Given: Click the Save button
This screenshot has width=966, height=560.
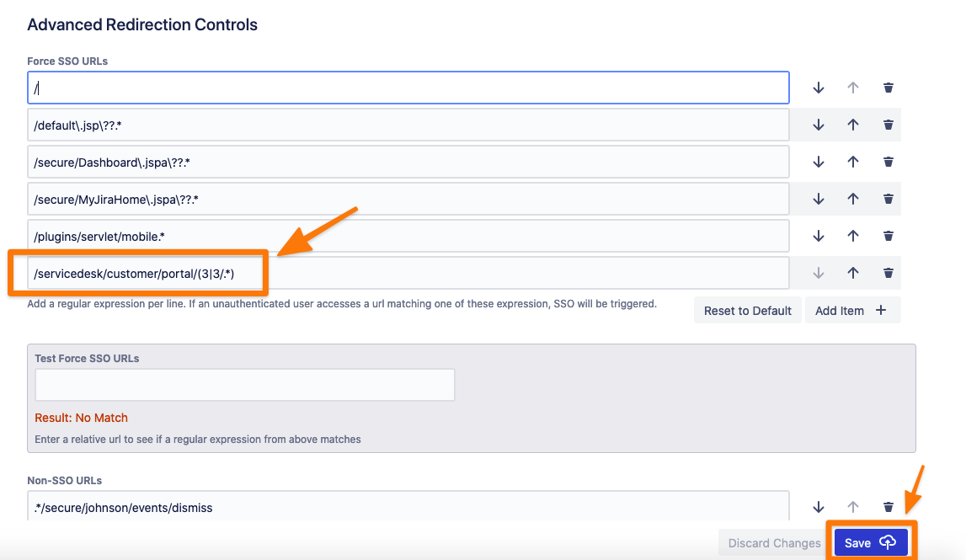Looking at the screenshot, I should 871,543.
